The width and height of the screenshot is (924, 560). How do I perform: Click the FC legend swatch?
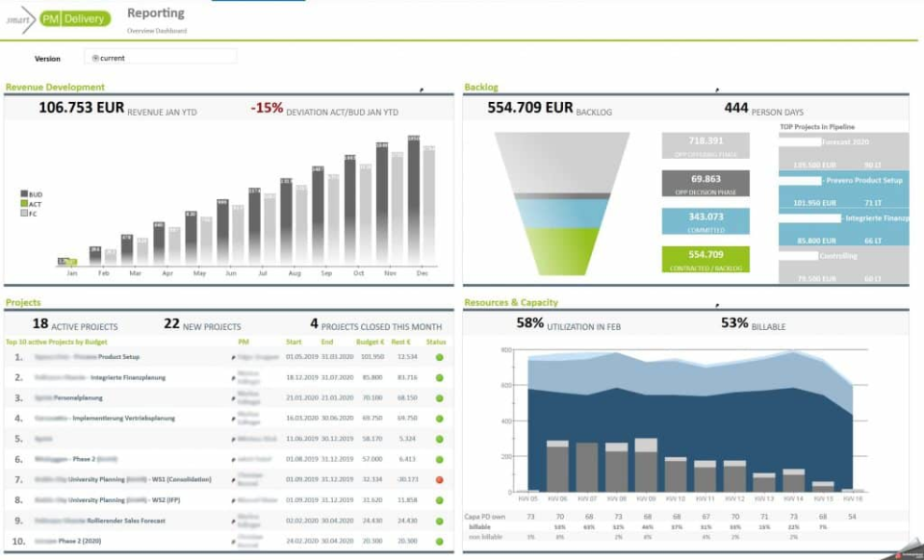(24, 214)
